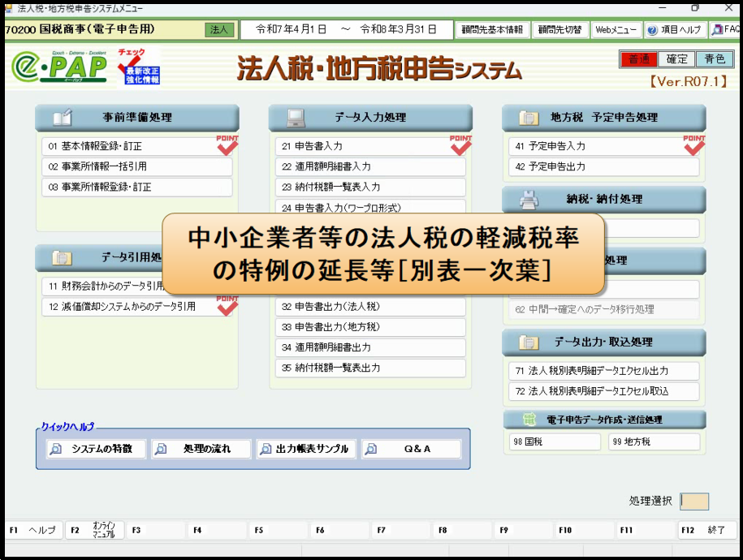Viewport: 743px width, 560px height.
Task: Open 23 納付税額一覧表入力
Action: pyautogui.click(x=370, y=187)
